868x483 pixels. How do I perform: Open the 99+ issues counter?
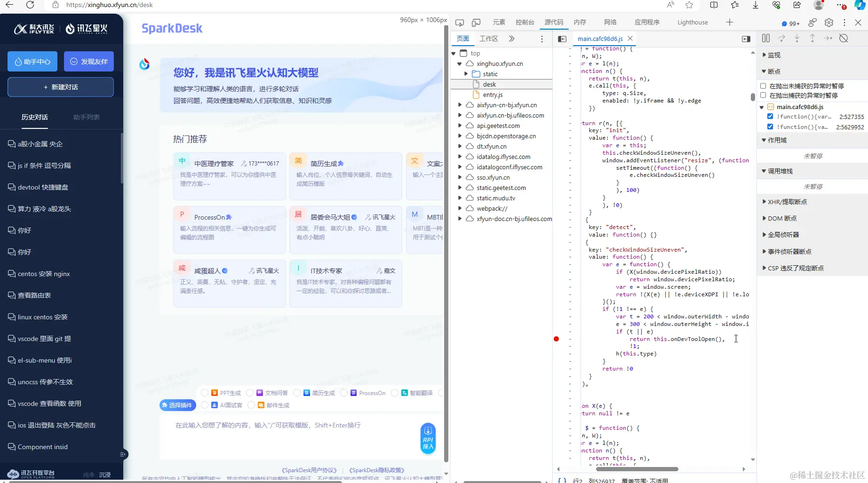coord(790,23)
